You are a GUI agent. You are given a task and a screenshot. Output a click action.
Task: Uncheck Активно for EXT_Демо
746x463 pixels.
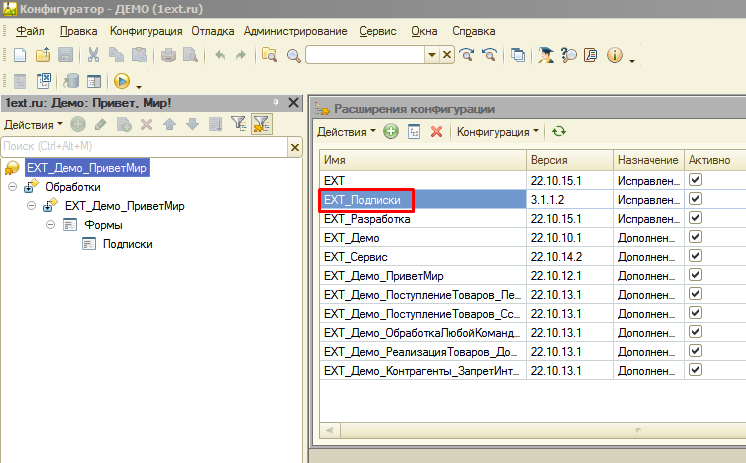click(695, 237)
